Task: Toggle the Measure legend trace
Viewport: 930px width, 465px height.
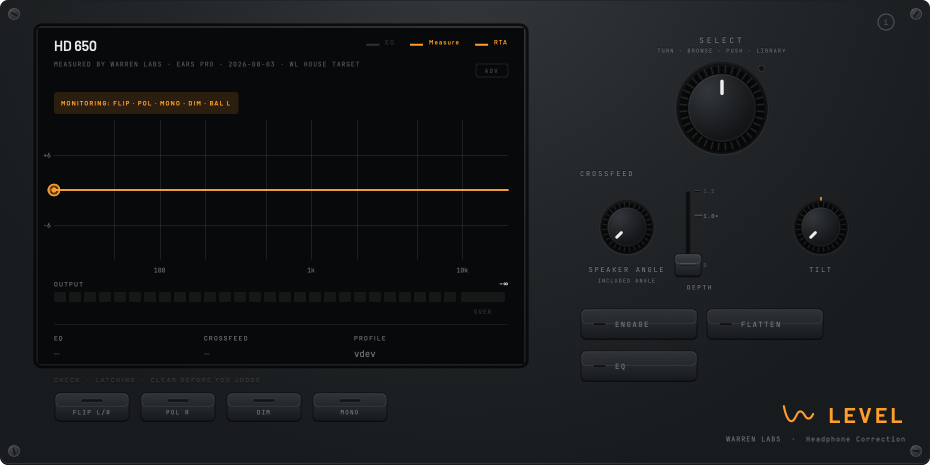Action: (x=435, y=43)
